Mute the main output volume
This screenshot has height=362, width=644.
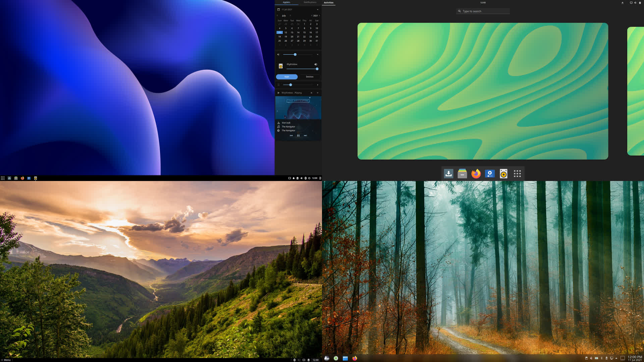[278, 55]
